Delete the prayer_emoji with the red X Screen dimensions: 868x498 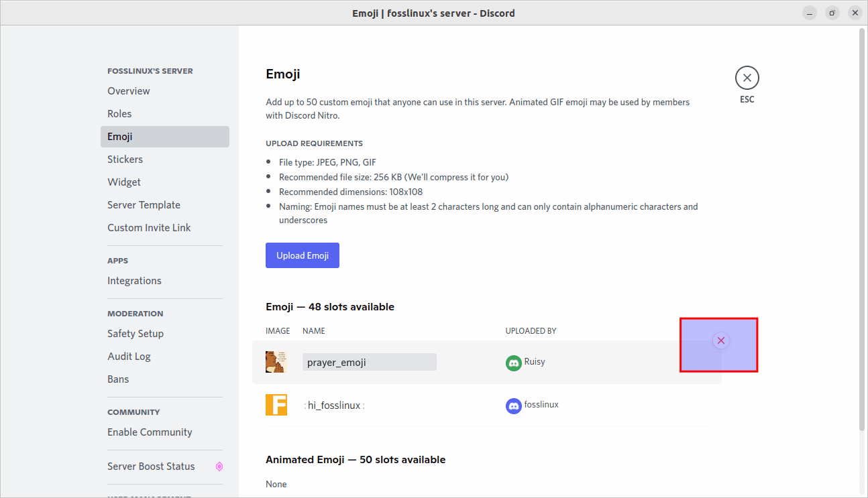pyautogui.click(x=721, y=340)
